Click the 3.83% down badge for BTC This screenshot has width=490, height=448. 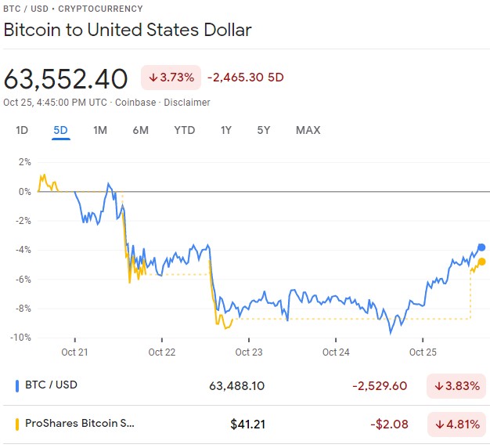click(x=456, y=385)
